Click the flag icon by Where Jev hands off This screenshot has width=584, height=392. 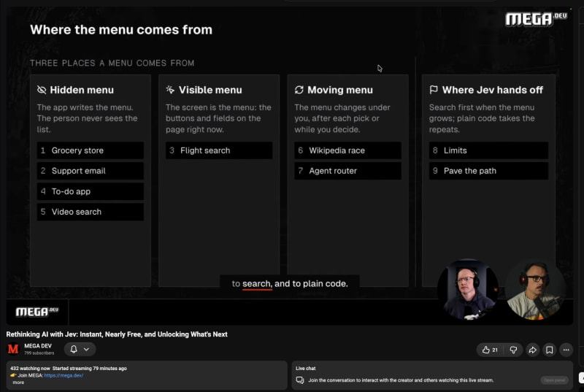tap(434, 90)
